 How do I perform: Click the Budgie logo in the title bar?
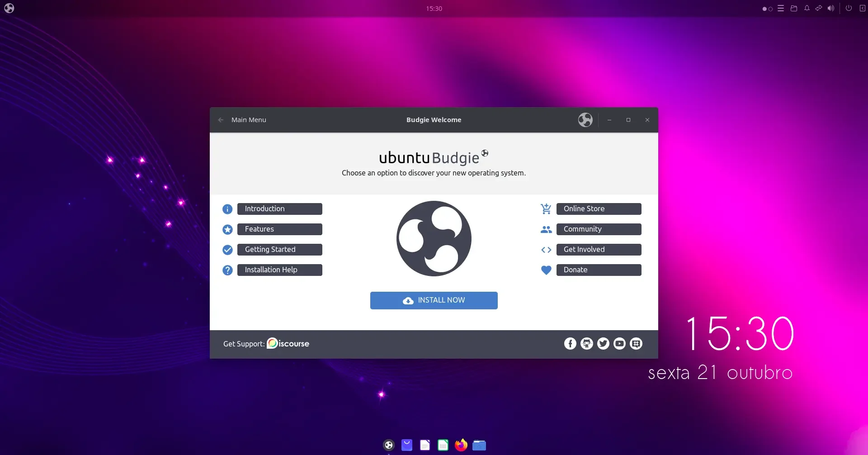[x=585, y=120]
